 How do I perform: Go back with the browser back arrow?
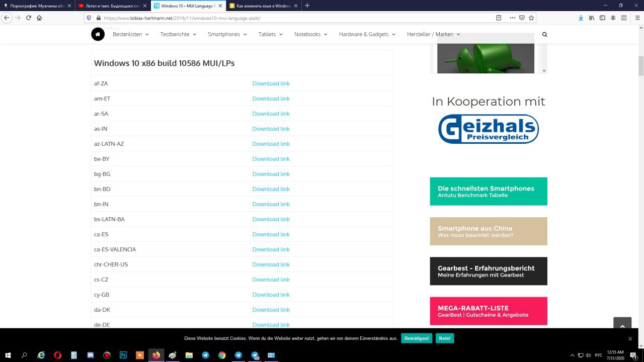[x=7, y=18]
